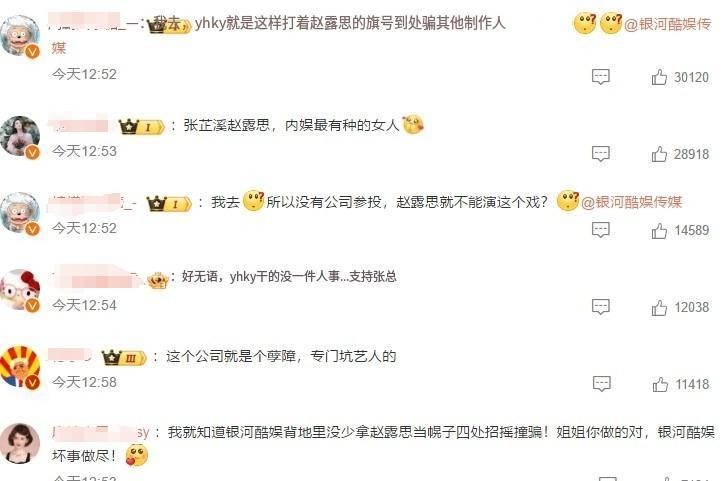
Task: Click crown level III membership badge
Action: pyautogui.click(x=124, y=358)
